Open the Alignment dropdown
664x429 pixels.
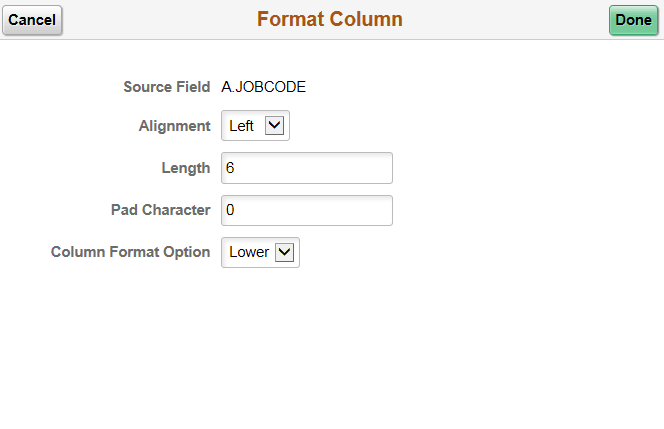coord(255,126)
